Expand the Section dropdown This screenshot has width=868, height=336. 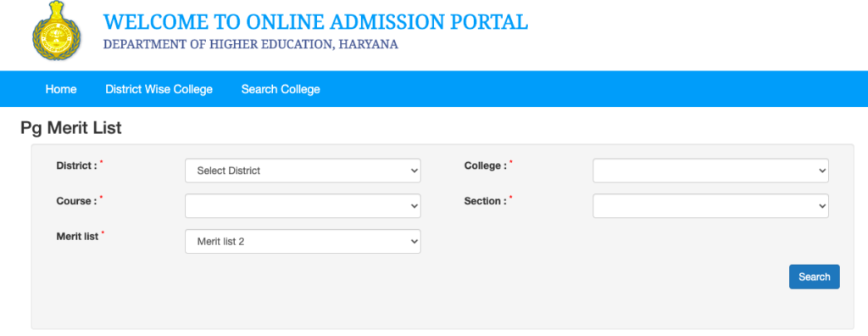[711, 205]
